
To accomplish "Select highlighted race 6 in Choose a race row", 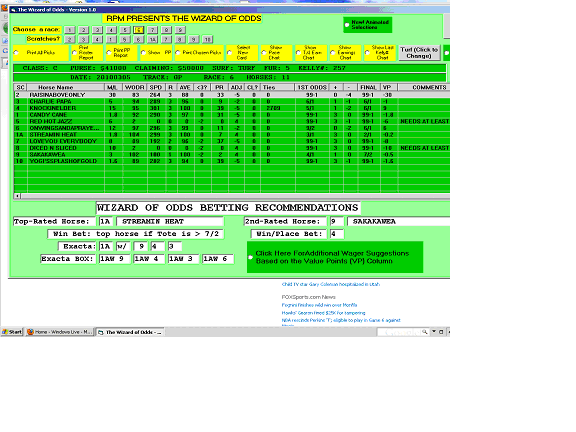I will click(x=138, y=30).
